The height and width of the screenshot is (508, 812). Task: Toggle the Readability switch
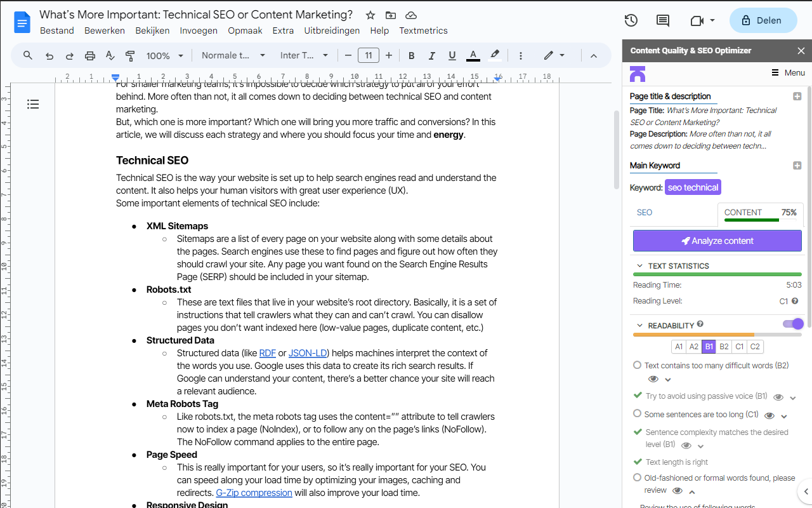coord(792,324)
